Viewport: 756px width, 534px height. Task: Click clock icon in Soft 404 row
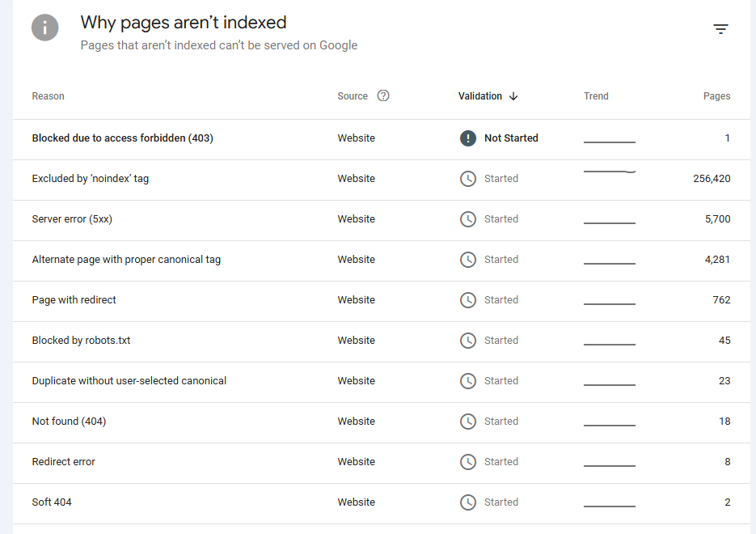pos(468,502)
